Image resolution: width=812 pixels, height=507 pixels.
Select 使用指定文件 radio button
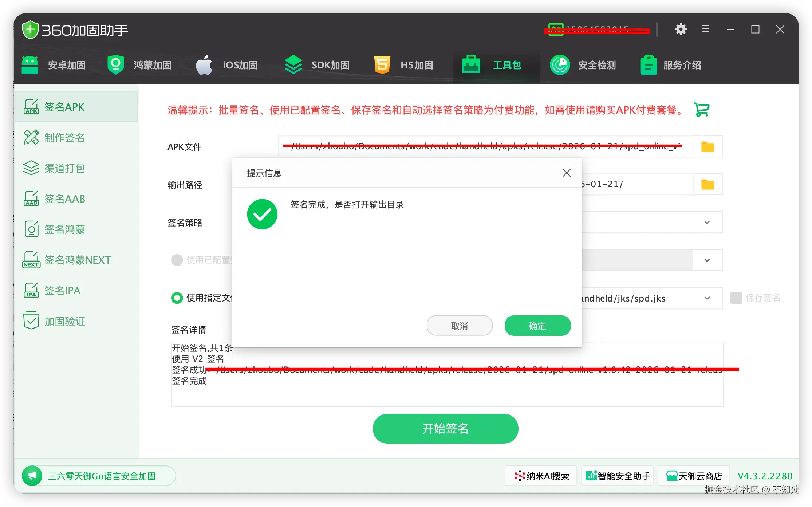(177, 298)
